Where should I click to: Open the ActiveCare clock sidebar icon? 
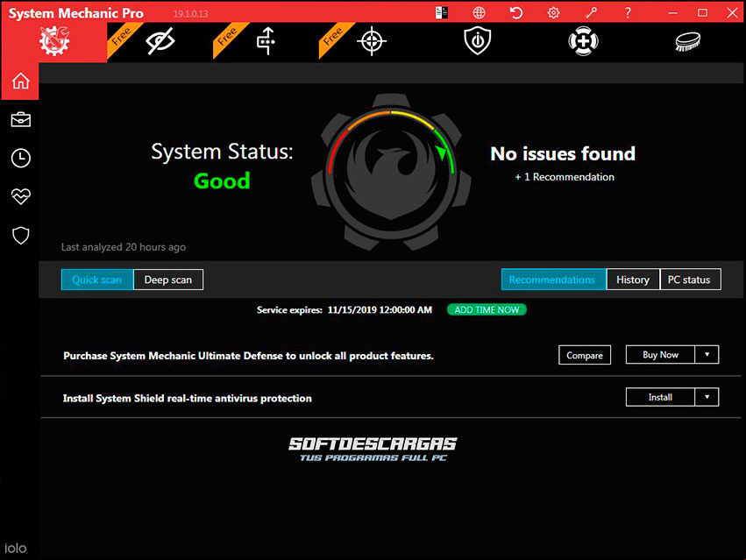[20, 158]
